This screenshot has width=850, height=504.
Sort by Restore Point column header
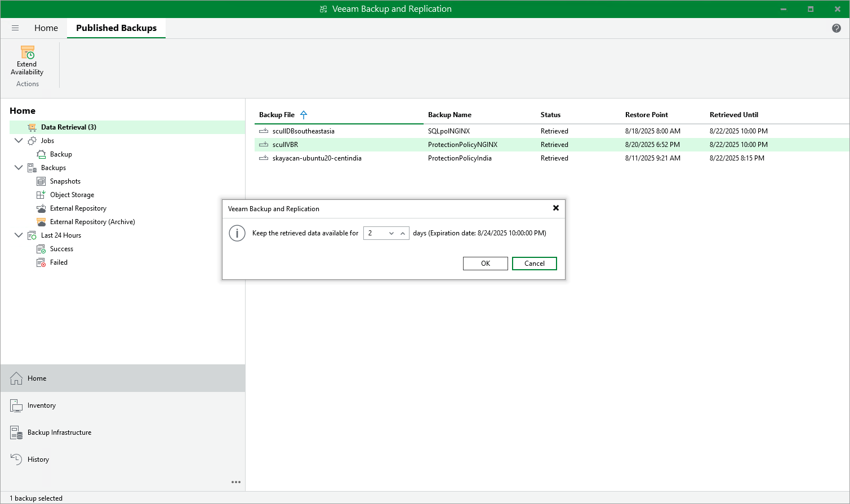click(x=647, y=115)
